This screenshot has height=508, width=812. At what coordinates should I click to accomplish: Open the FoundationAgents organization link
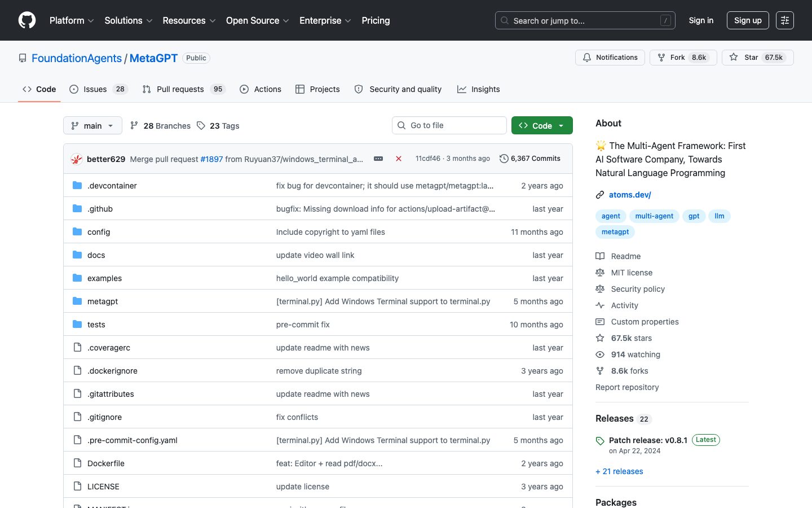click(77, 58)
